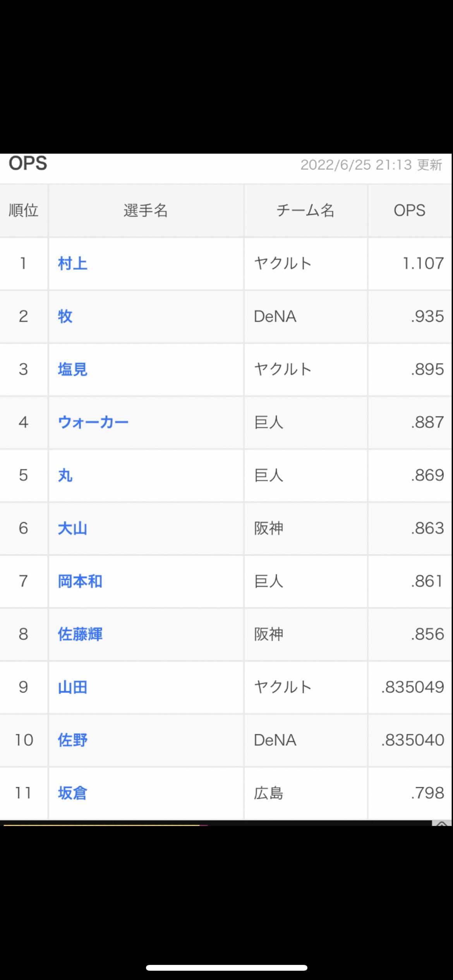453x980 pixels.
Task: Click the チーム名 column header
Action: 305,211
